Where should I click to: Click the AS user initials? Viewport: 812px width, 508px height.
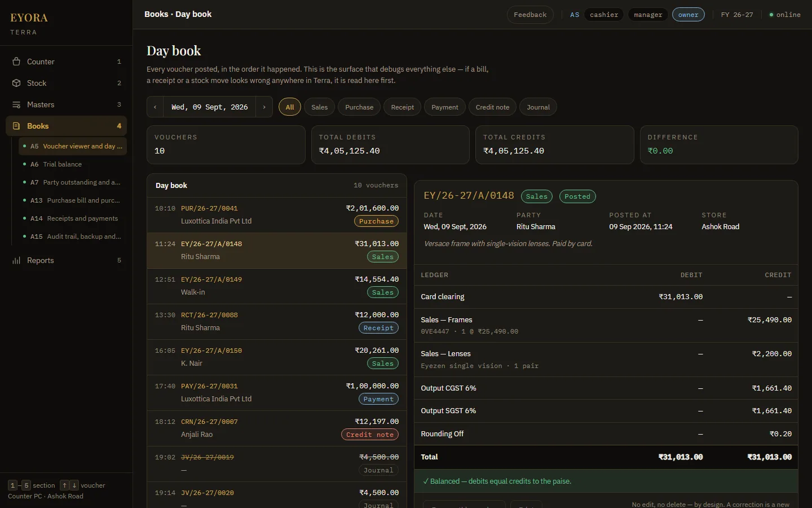point(575,15)
